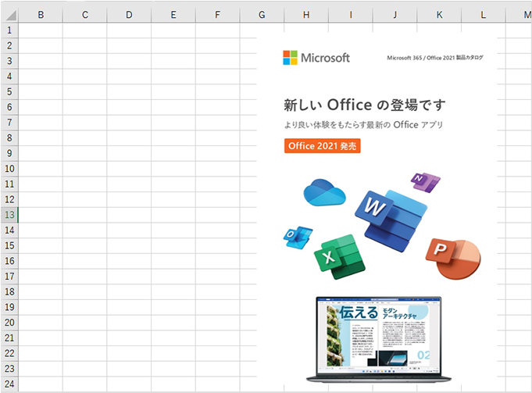Click the Excel icon in the image
Viewport: 532px width, 393px height.
point(340,257)
